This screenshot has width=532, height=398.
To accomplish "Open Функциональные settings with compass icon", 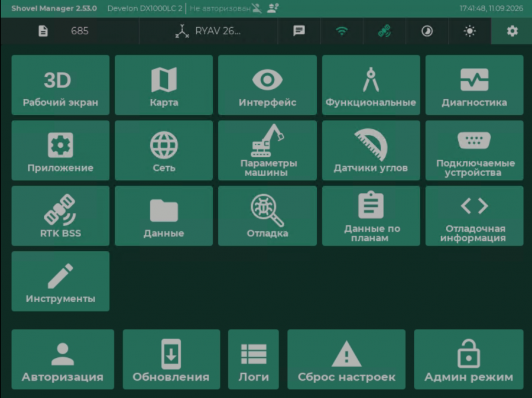I will coord(371,85).
